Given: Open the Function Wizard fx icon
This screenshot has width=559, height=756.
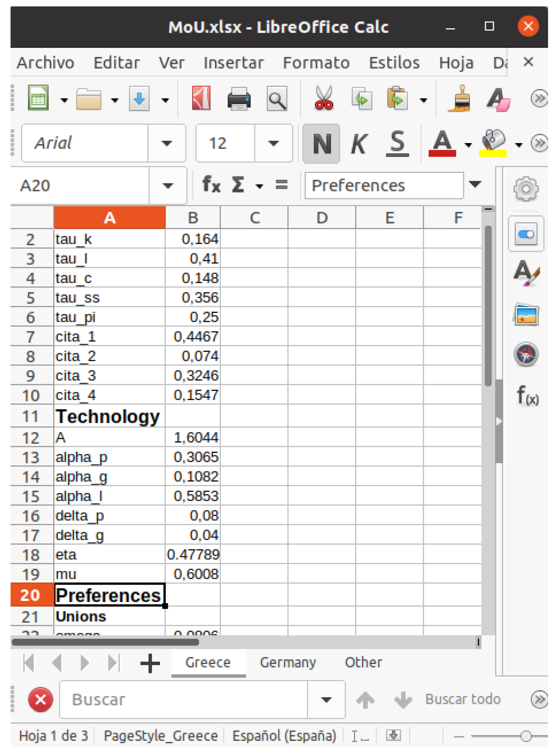Looking at the screenshot, I should click(211, 185).
